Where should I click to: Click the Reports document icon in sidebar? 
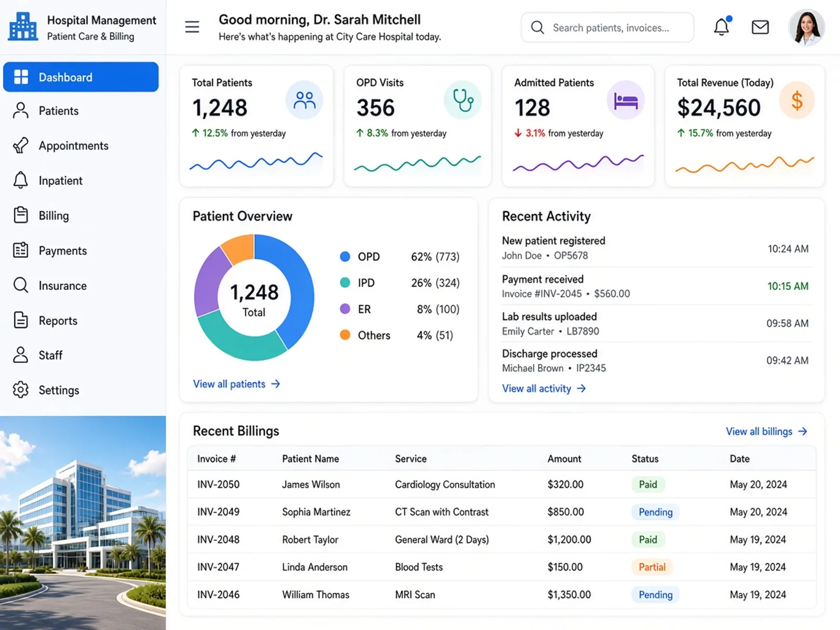20,320
